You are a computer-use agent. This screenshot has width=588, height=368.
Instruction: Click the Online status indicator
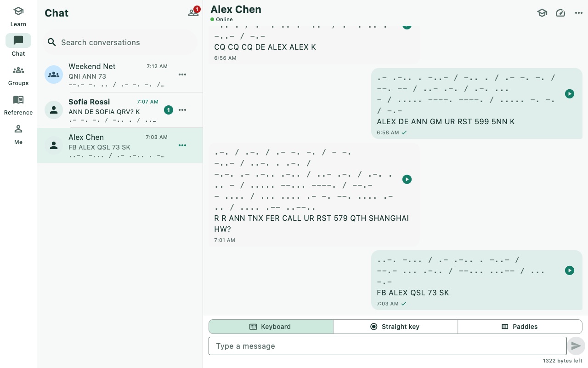[x=221, y=19]
